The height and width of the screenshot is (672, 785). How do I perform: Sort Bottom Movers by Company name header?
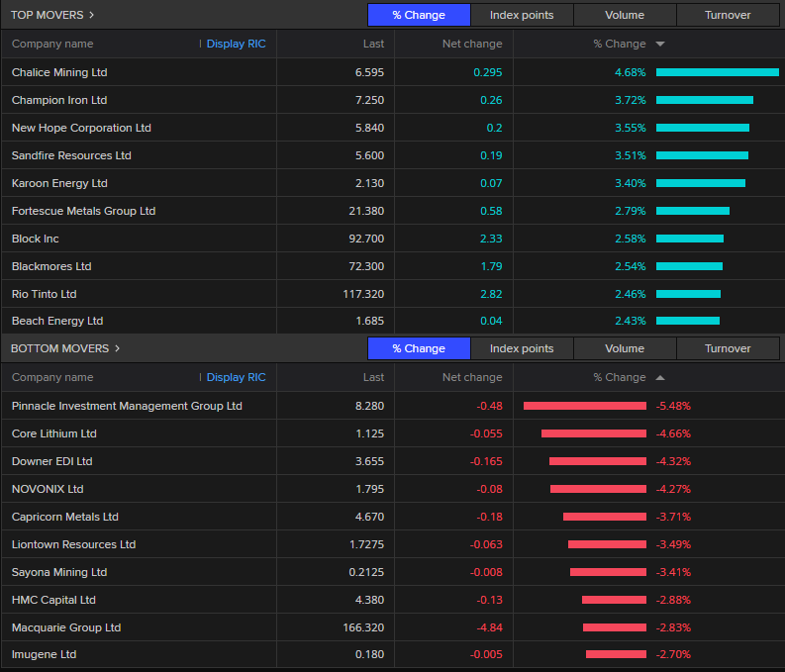[52, 377]
